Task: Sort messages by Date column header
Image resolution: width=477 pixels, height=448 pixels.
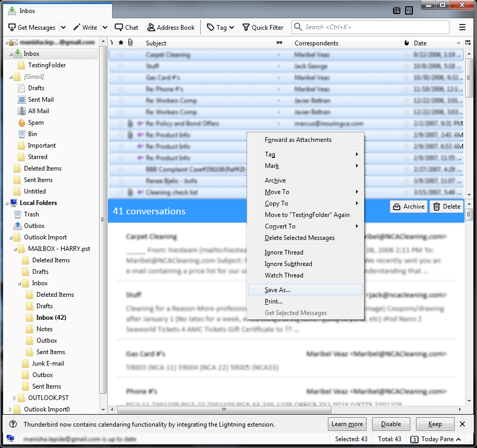Action: click(x=436, y=43)
